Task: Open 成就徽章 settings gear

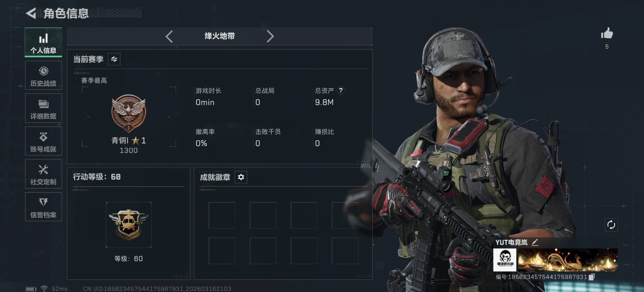Action: point(241,177)
